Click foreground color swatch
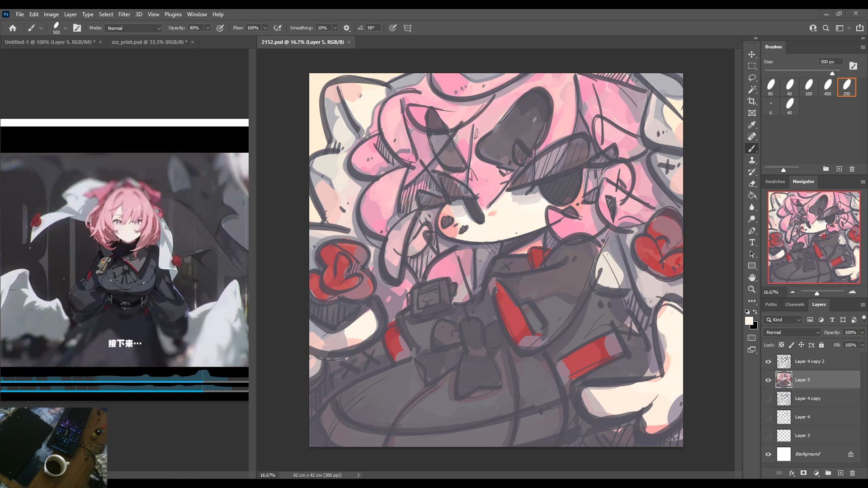Image resolution: width=868 pixels, height=488 pixels. pos(749,321)
